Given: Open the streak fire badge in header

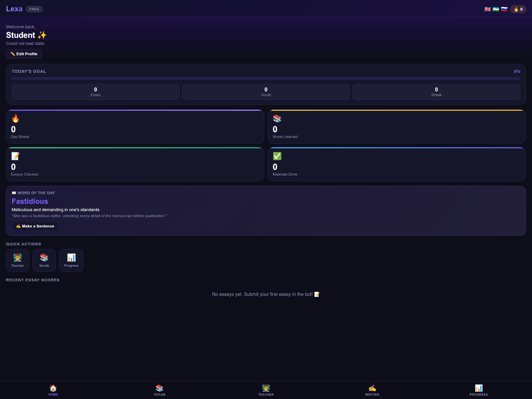Looking at the screenshot, I should tap(518, 9).
